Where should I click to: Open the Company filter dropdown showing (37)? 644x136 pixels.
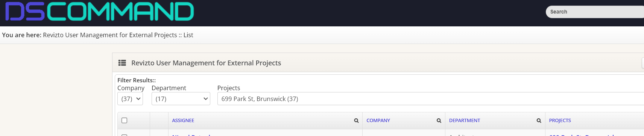(x=130, y=99)
